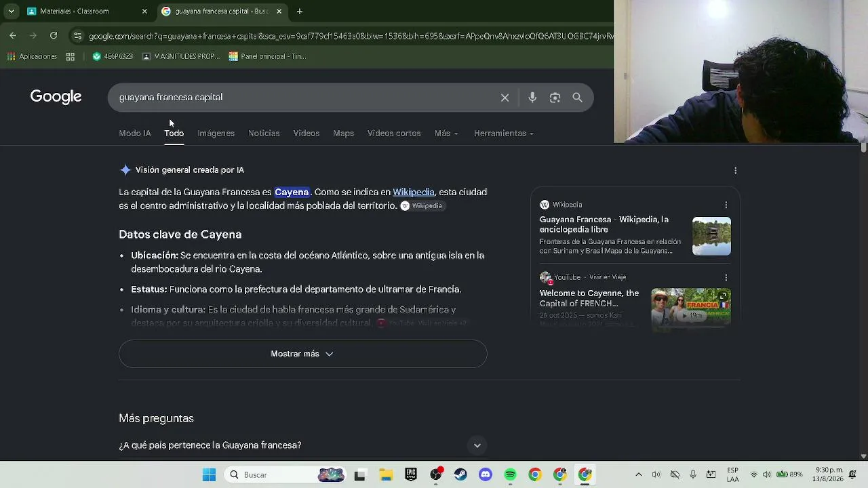Click the highlighted word Cayena
Viewport: 868px width, 488px height.
click(292, 192)
